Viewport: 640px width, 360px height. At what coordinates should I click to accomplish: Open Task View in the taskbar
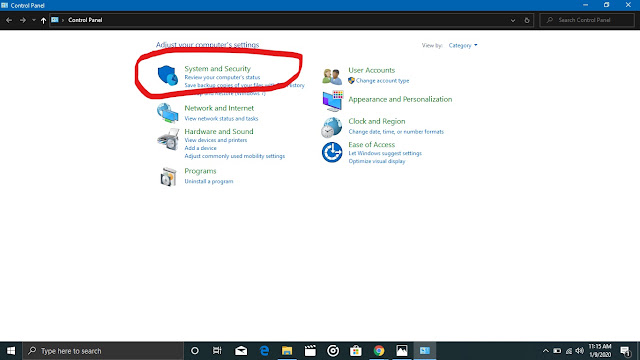[217, 351]
